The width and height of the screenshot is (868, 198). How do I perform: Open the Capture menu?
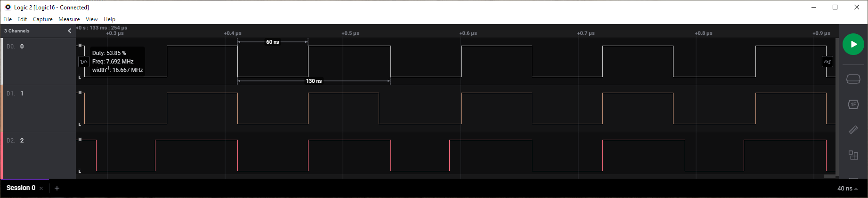click(43, 19)
